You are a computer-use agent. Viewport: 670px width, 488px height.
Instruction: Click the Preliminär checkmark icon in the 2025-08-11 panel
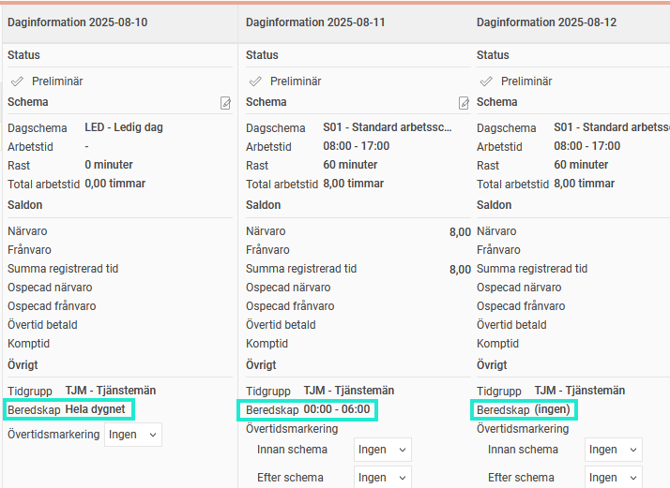[255, 81]
